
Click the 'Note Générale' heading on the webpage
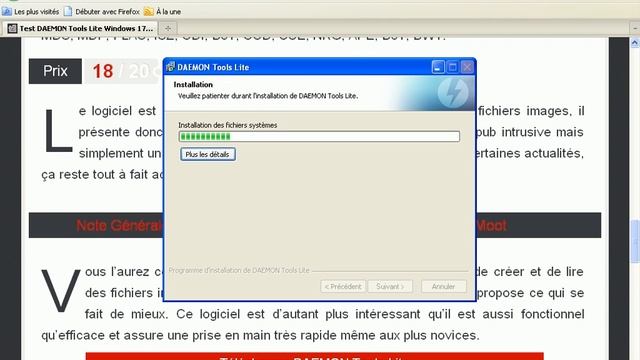(x=119, y=225)
